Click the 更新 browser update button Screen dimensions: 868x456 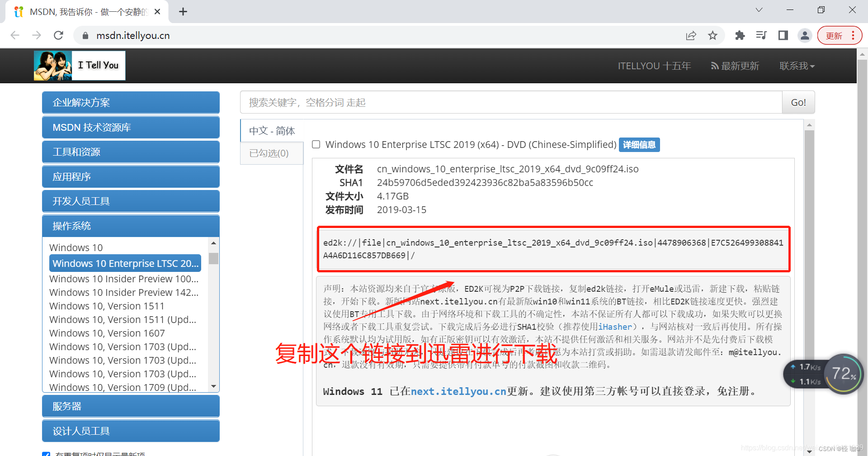834,36
